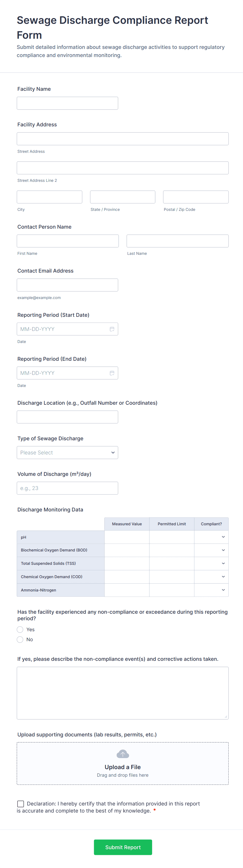Click the Contact Email Address field
Image resolution: width=243 pixels, height=868 pixels.
pos(67,285)
